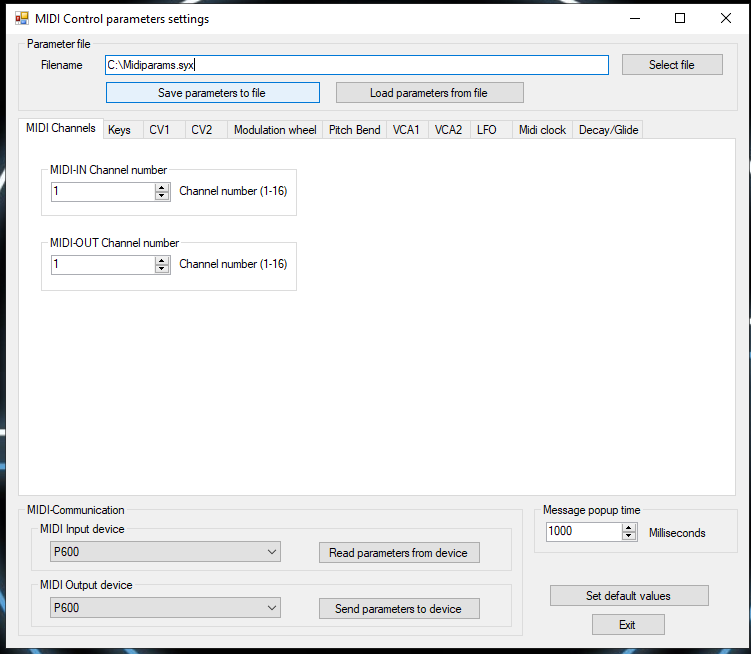Open the VCA1 tab
The height and width of the screenshot is (654, 751).
coord(406,130)
